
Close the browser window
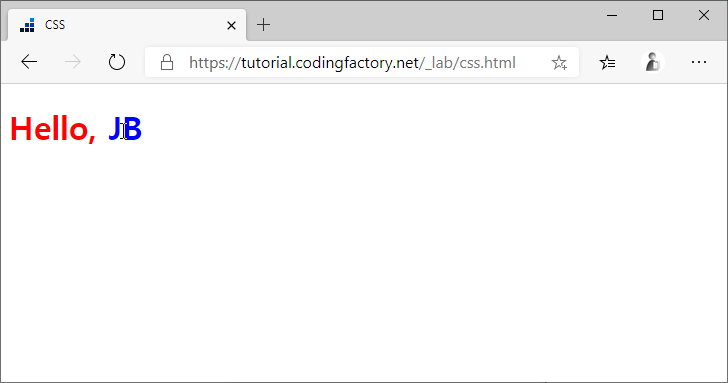[x=704, y=15]
